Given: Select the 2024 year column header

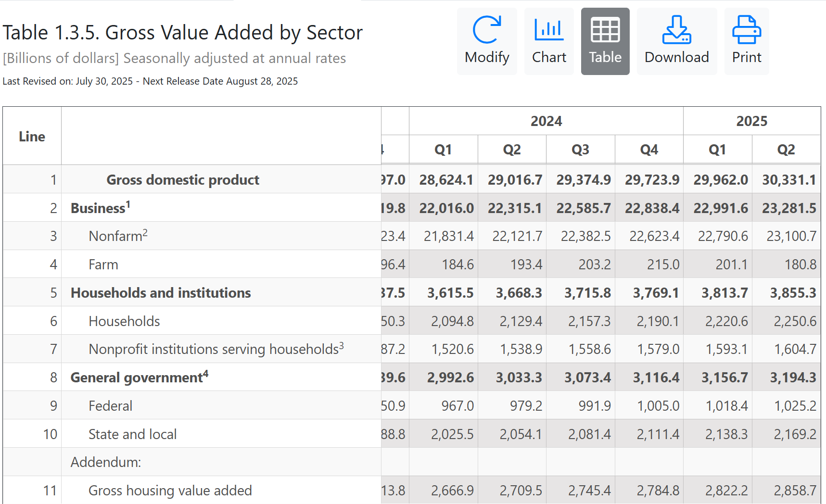Looking at the screenshot, I should (546, 121).
